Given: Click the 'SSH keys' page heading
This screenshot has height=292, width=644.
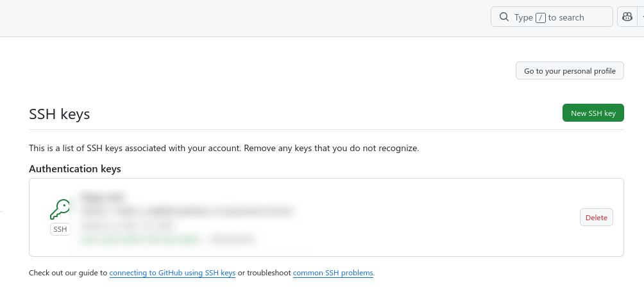Looking at the screenshot, I should click(60, 115).
